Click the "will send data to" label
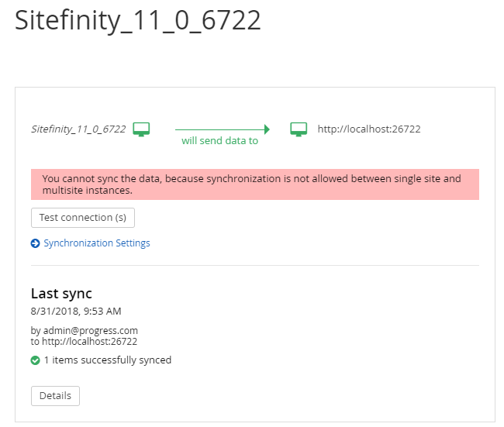The height and width of the screenshot is (427, 504). tap(220, 141)
